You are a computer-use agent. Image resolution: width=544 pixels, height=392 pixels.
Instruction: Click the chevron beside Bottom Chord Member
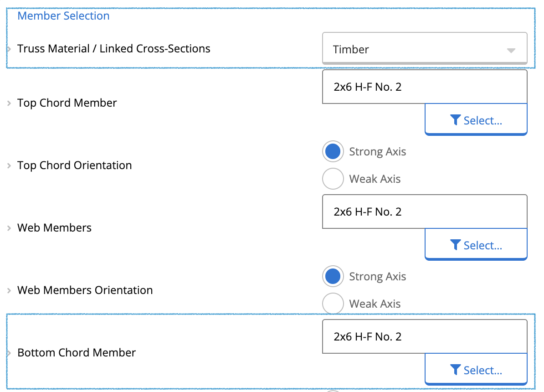tap(8, 353)
